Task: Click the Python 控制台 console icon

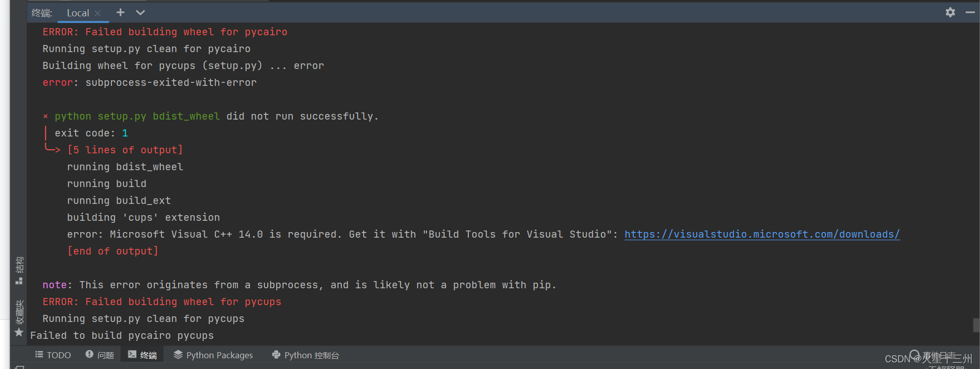Action: 276,355
